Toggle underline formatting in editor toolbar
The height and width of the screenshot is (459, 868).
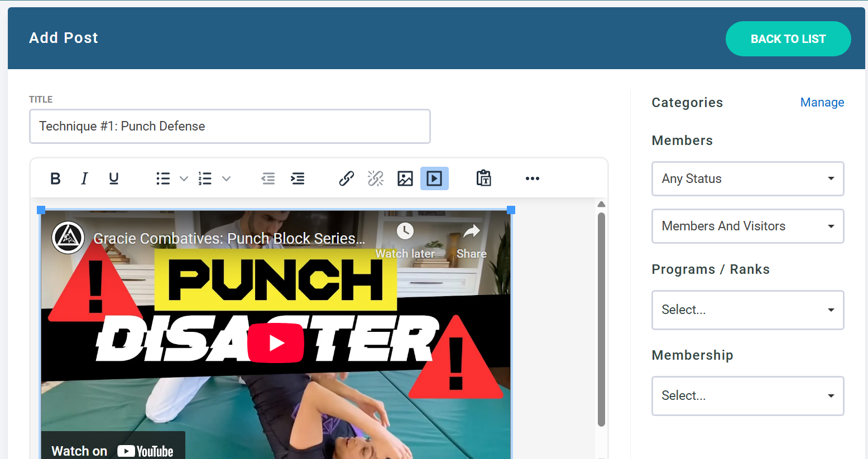click(x=114, y=178)
